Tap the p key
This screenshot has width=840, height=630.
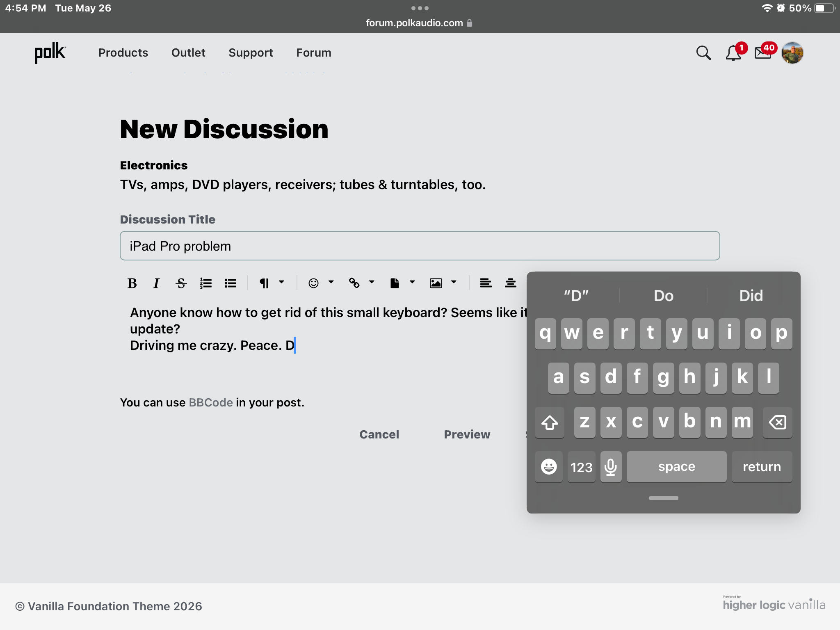click(782, 334)
